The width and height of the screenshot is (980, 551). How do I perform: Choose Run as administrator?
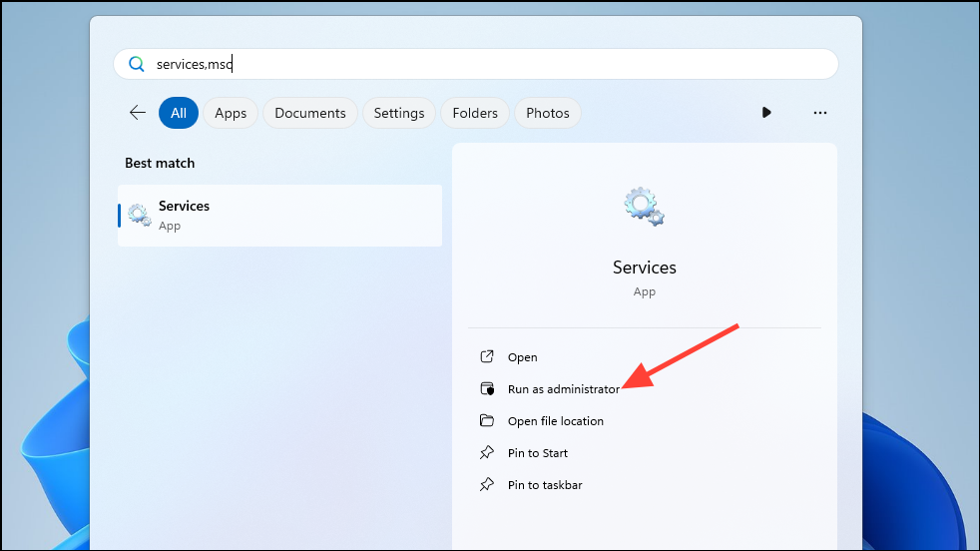pos(563,389)
